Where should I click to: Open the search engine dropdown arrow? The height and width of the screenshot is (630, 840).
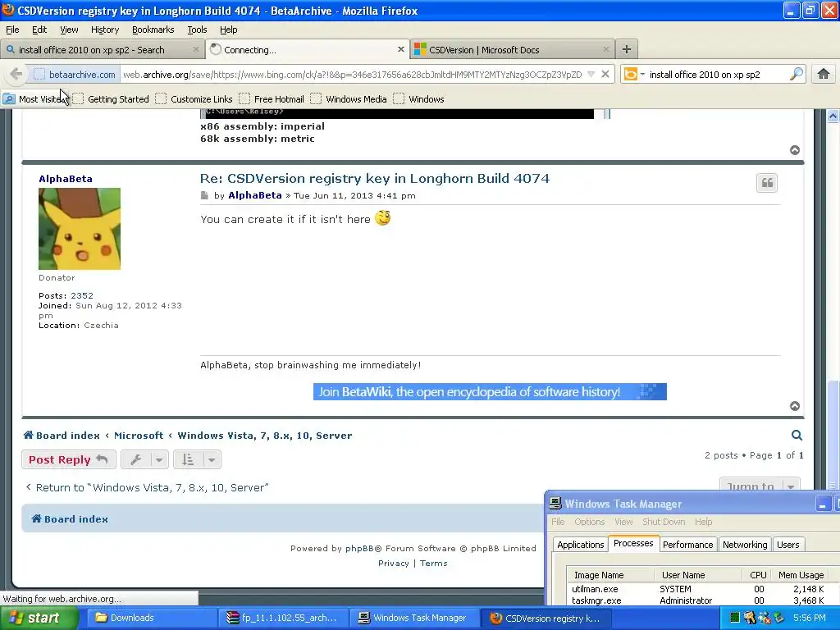pos(641,74)
